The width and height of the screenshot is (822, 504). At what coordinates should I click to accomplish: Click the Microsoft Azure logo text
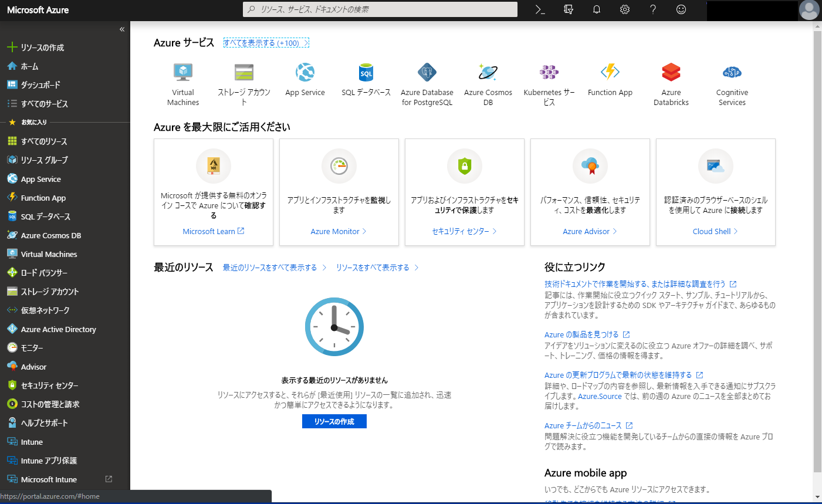(38, 10)
